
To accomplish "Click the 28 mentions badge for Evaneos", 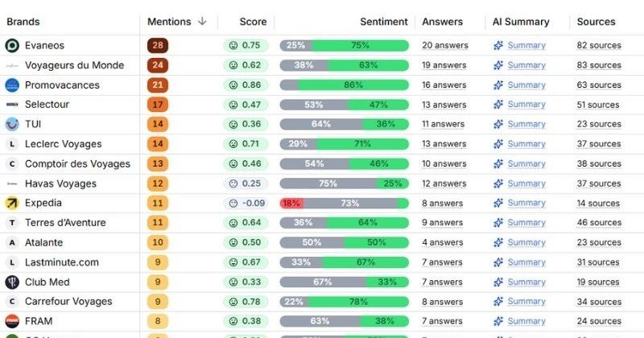I will (x=157, y=46).
